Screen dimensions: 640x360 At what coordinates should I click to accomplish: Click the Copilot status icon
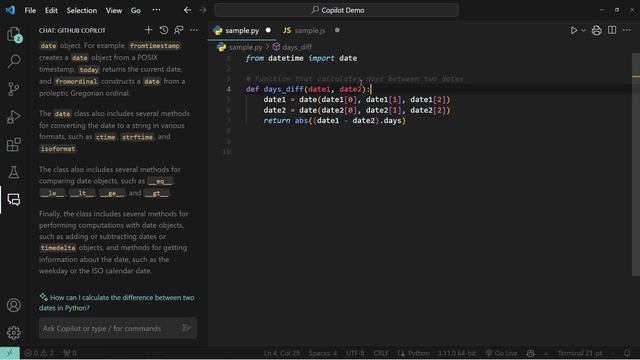coord(531,353)
